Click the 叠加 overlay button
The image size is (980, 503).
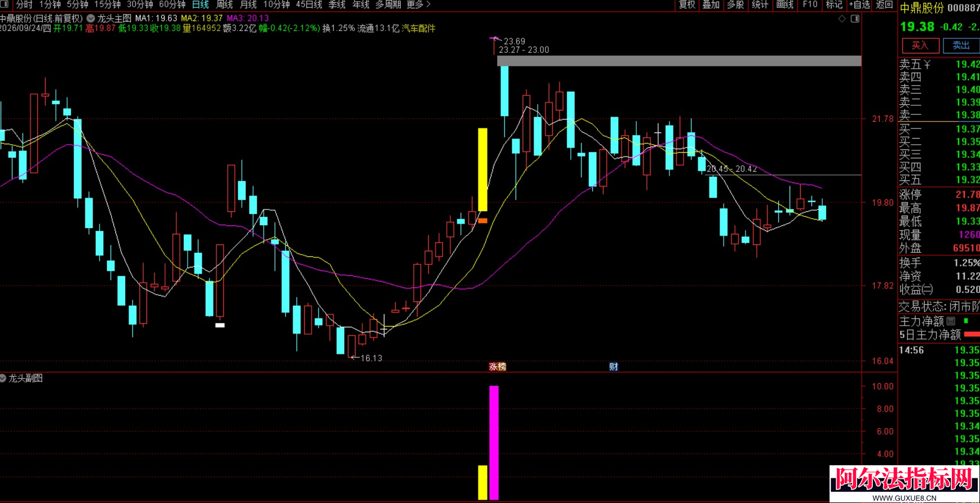coord(711,5)
